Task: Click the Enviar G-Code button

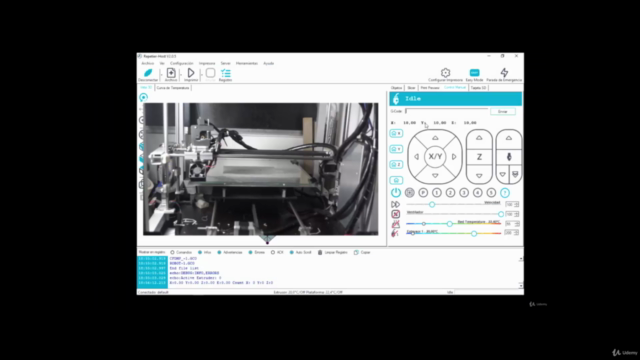Action: coord(502,111)
